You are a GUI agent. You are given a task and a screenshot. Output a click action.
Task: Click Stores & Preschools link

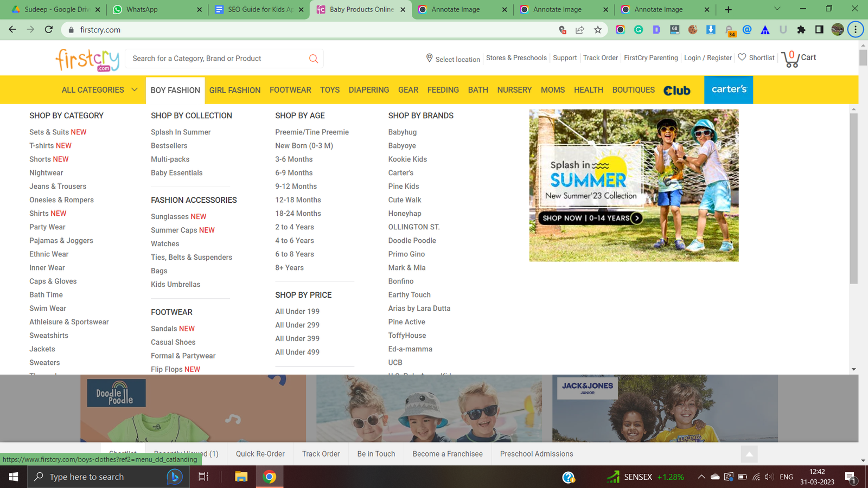point(516,57)
